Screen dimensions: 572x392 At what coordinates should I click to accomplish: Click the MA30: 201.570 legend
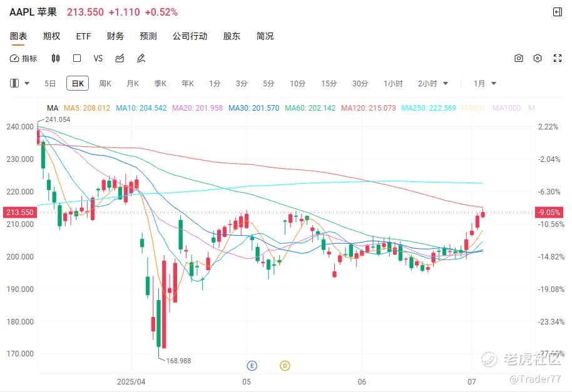pos(254,108)
